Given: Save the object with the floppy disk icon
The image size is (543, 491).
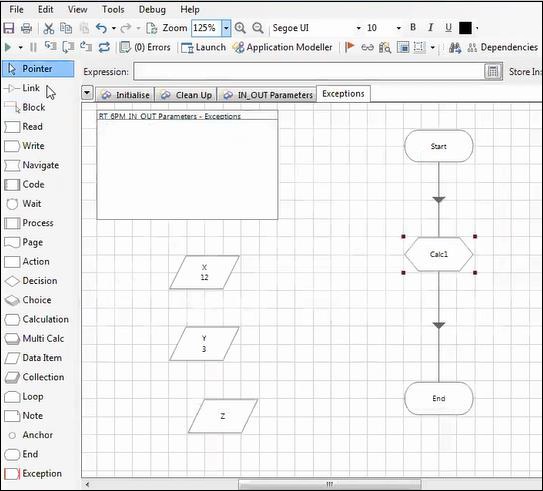Looking at the screenshot, I should [x=9, y=28].
